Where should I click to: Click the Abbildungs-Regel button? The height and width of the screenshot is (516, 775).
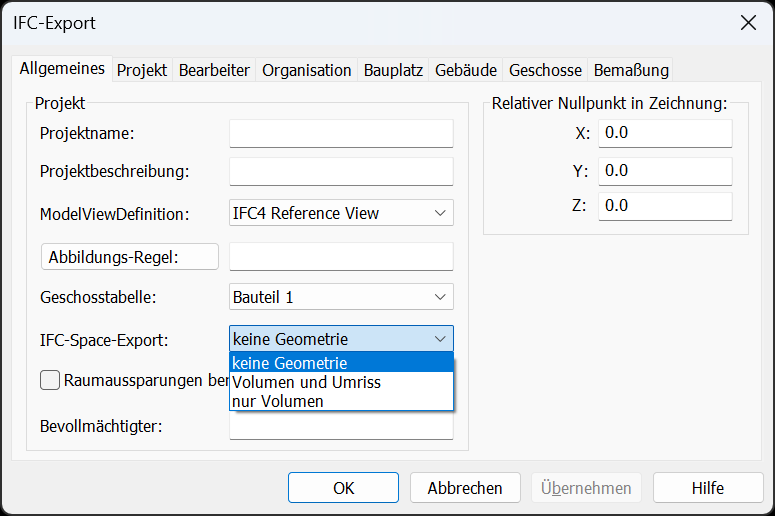pos(130,257)
